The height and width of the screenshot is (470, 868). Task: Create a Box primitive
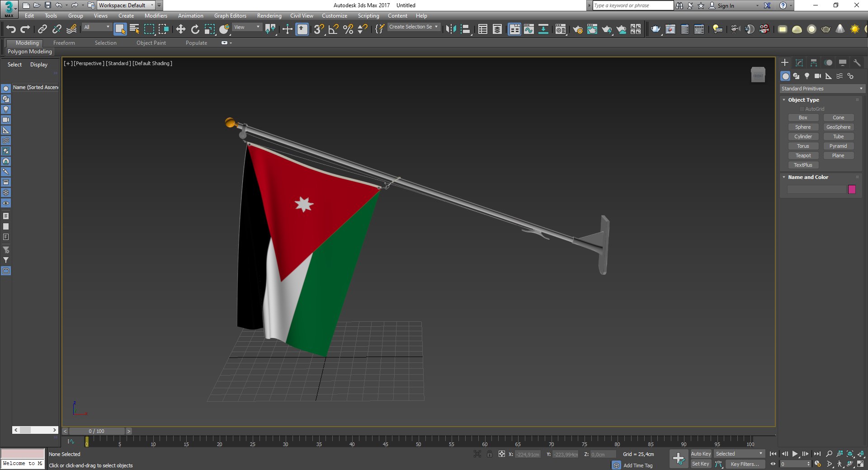(x=803, y=117)
